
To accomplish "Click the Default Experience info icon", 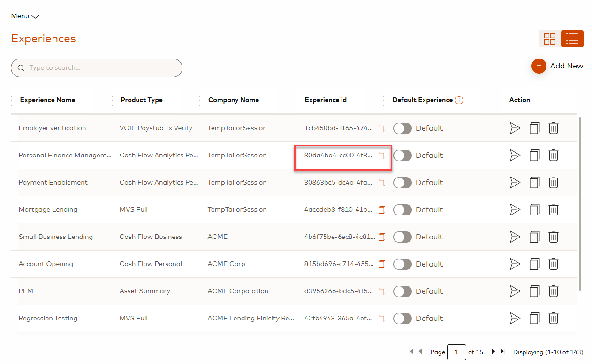I will [x=459, y=100].
